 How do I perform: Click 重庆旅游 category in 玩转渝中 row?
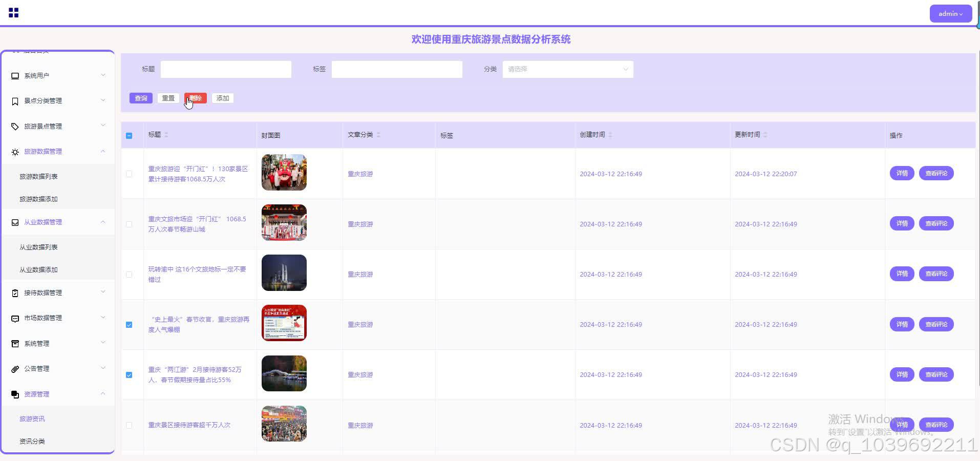point(360,275)
